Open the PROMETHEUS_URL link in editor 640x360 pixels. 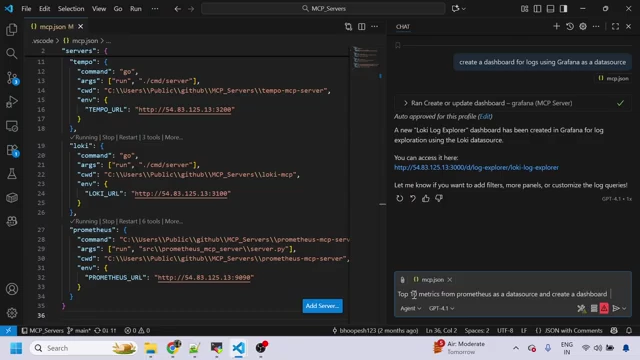pos(204,278)
